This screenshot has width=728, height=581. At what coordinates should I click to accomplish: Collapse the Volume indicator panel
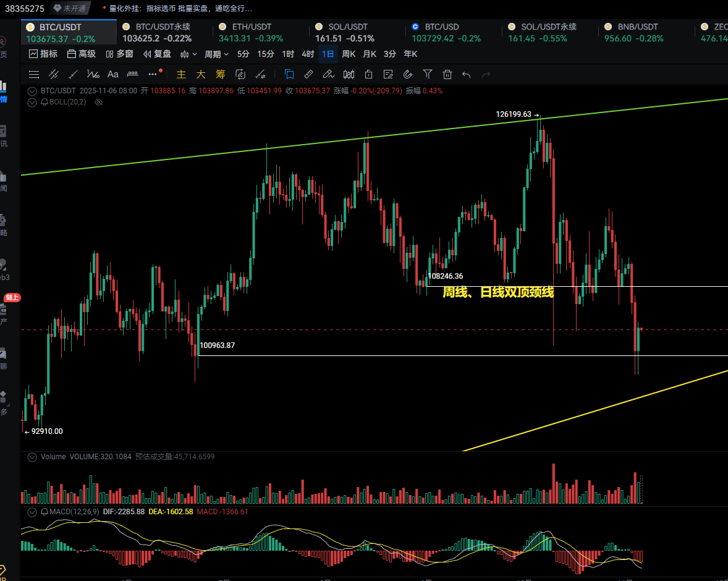tap(32, 457)
